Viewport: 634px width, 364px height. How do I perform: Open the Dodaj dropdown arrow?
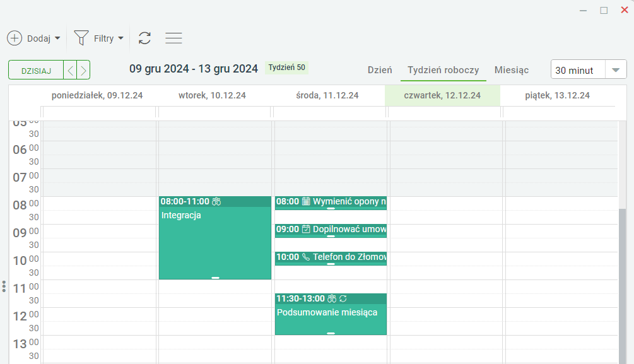click(x=57, y=38)
